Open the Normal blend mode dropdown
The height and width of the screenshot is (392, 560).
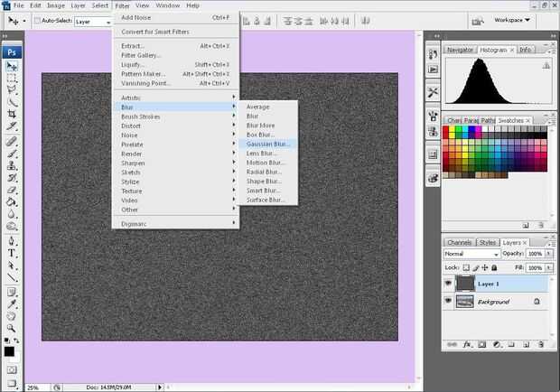[x=471, y=254]
